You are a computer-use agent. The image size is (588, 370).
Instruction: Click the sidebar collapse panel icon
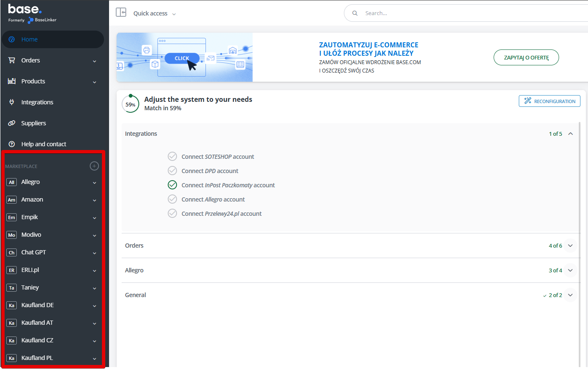[x=121, y=13]
